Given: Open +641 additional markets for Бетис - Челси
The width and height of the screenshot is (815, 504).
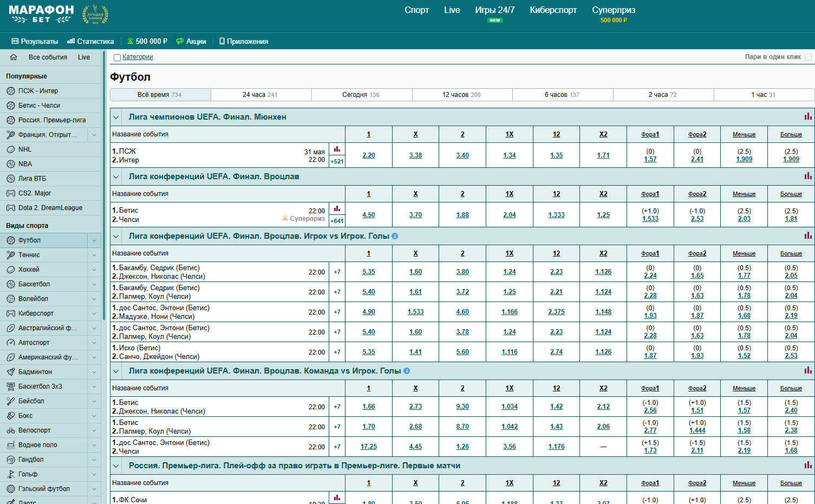Looking at the screenshot, I should coord(337,221).
